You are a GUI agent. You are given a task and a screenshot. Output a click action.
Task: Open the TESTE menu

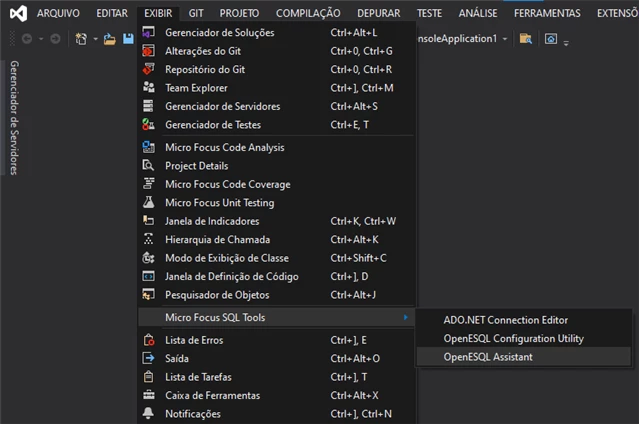(x=430, y=13)
